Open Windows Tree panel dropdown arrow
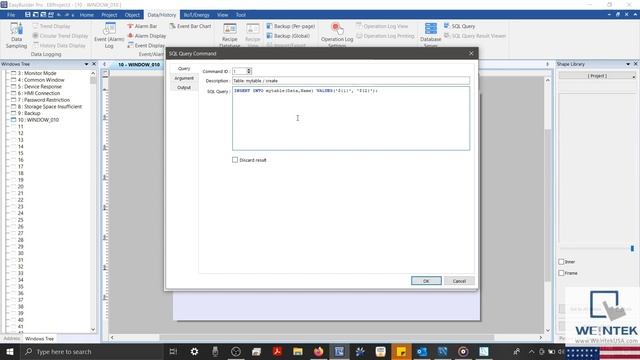 pyautogui.click(x=86, y=64)
